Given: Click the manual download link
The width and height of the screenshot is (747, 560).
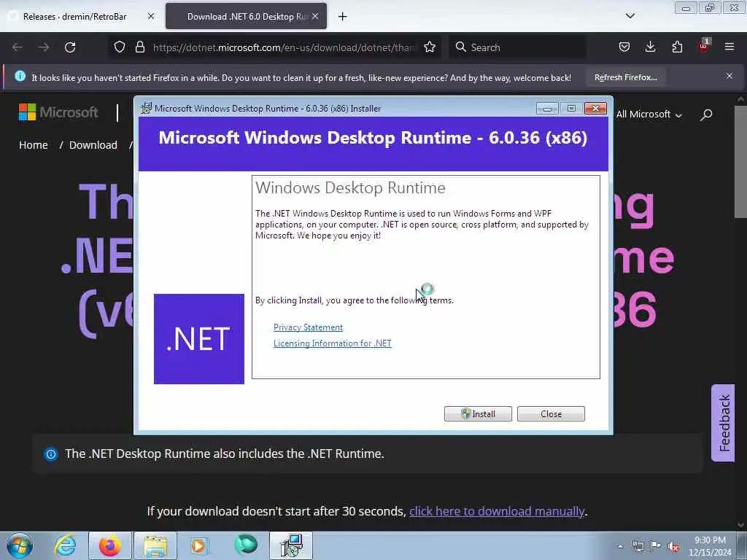Looking at the screenshot, I should (x=497, y=511).
